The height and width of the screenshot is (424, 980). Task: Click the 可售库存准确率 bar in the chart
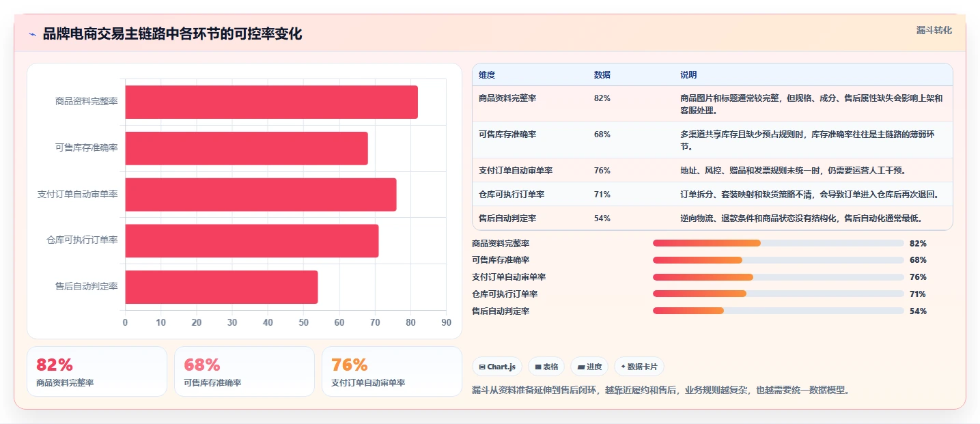pyautogui.click(x=247, y=148)
